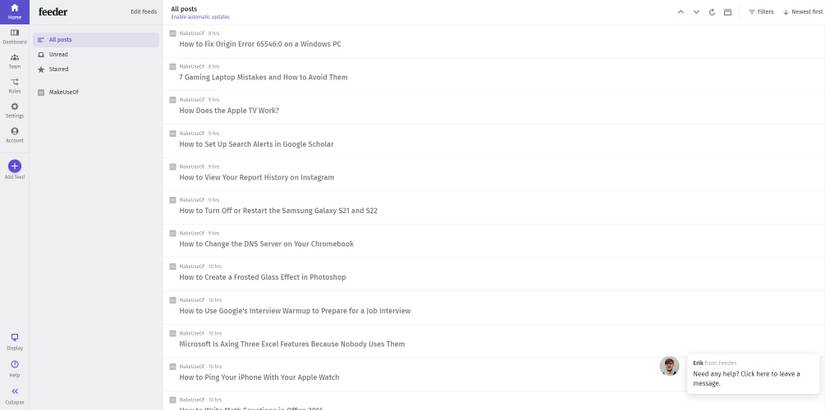
Task: Open Frosted Glass Effect in Photoshop post
Action: [263, 277]
